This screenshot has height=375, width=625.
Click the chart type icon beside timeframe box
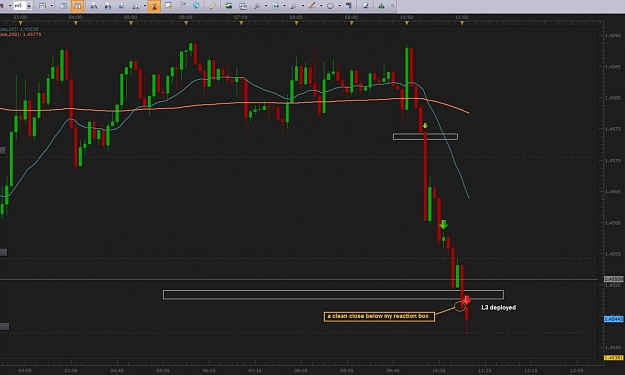[43, 6]
